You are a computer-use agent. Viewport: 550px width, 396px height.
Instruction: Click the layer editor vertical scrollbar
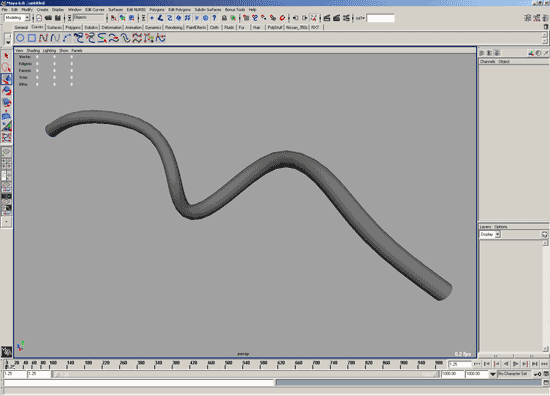[545, 296]
